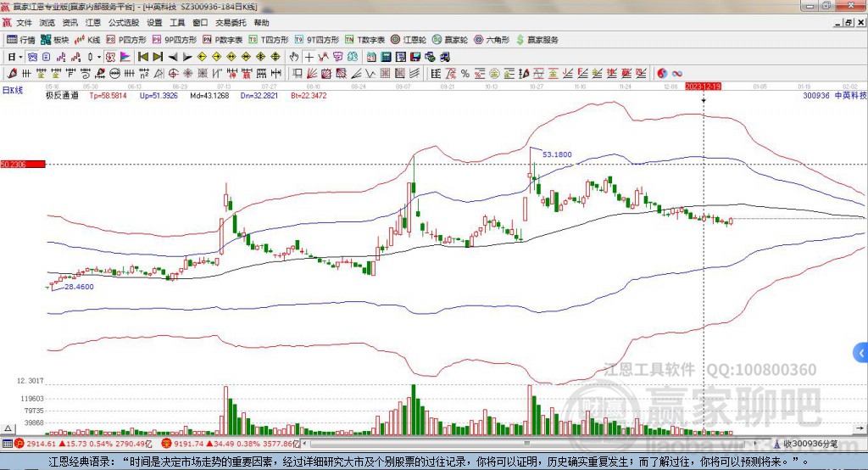Open the 赢家轮 wheel tool
868x470 pixels.
pos(450,40)
